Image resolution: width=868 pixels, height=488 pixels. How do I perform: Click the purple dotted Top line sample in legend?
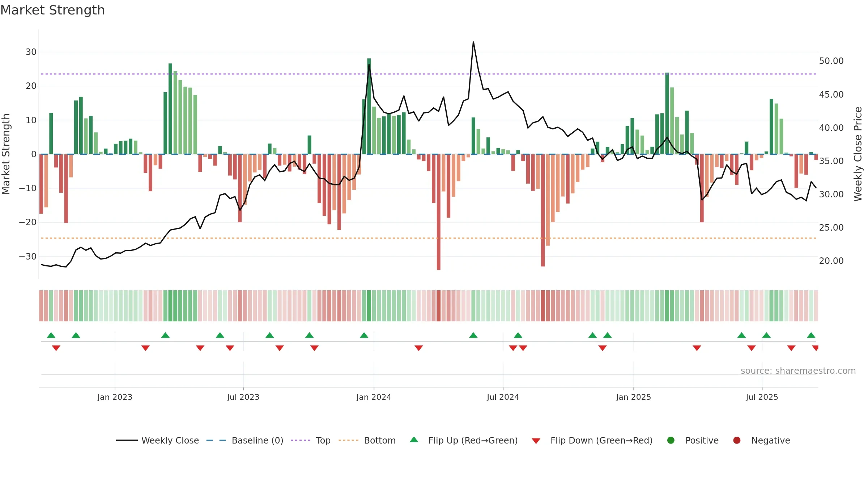coord(301,440)
